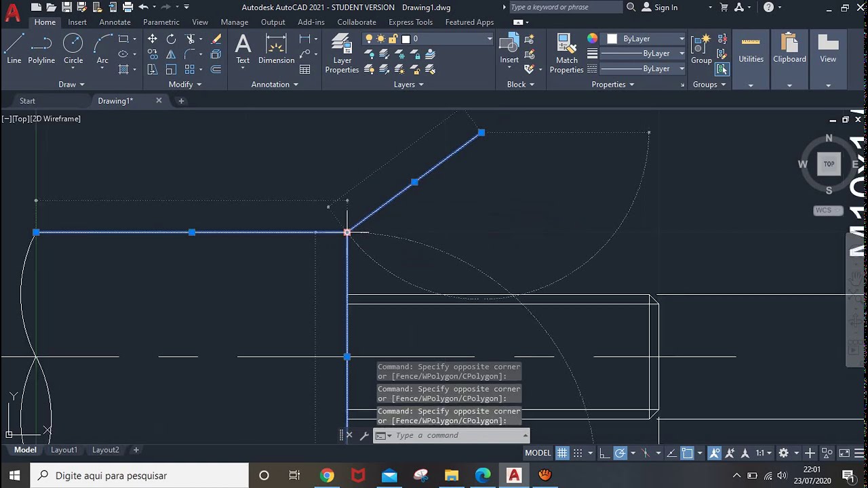
Task: Open the object color wheel
Action: tap(592, 39)
